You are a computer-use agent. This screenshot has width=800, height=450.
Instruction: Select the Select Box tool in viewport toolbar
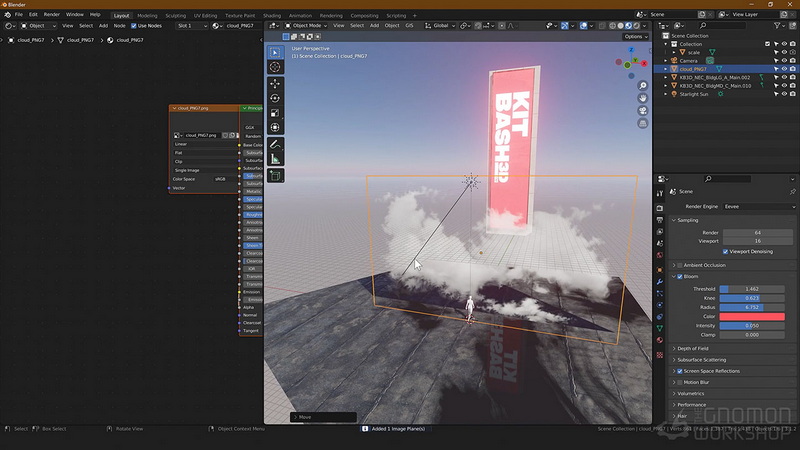tap(275, 52)
